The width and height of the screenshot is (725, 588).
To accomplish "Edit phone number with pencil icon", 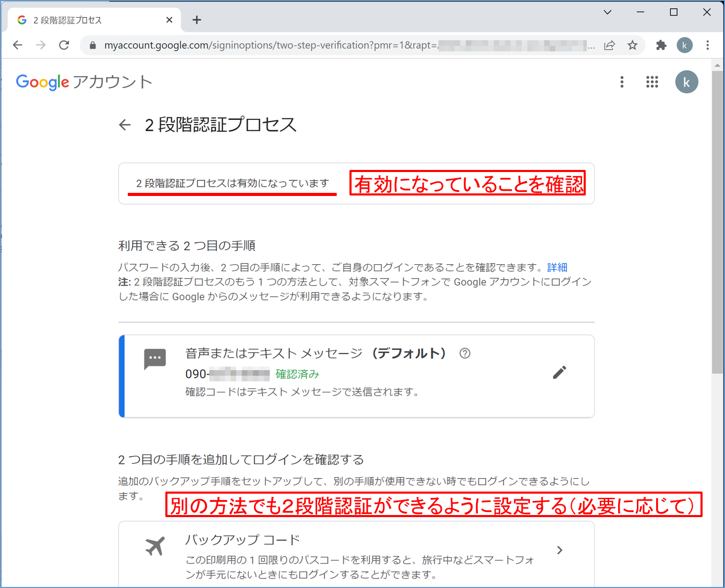I will click(x=560, y=372).
